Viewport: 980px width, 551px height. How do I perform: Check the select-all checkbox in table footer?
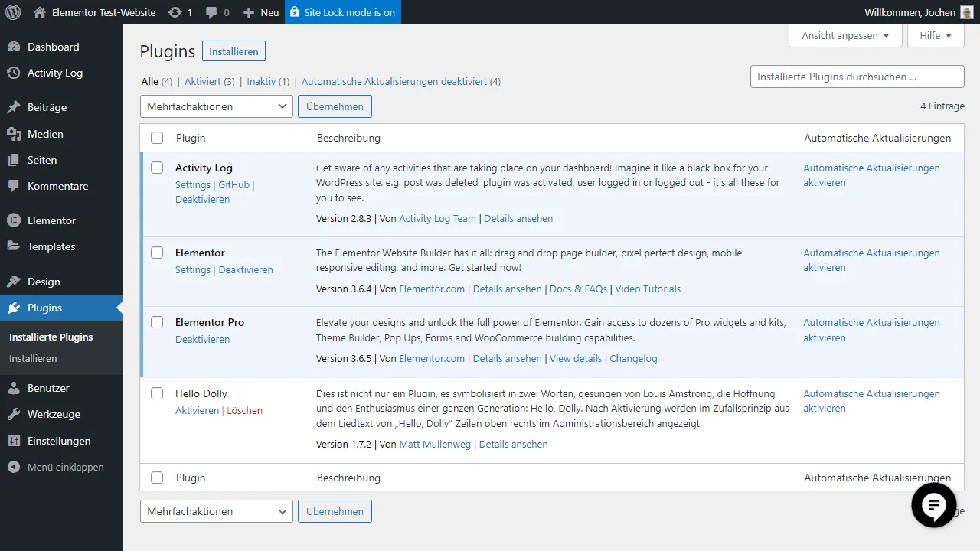[157, 478]
